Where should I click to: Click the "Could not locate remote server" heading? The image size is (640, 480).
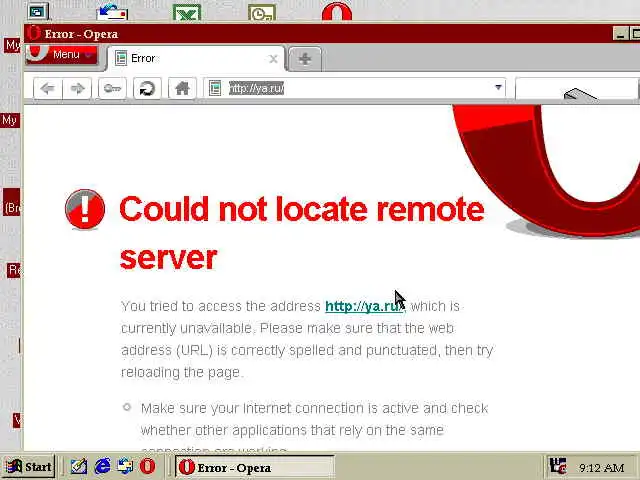pos(302,233)
